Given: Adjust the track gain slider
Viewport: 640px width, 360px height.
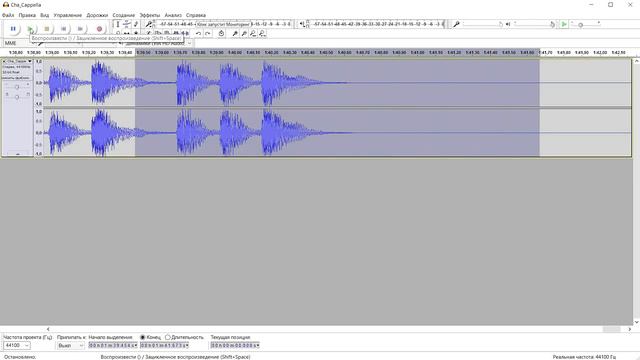Looking at the screenshot, I should coord(17,87).
